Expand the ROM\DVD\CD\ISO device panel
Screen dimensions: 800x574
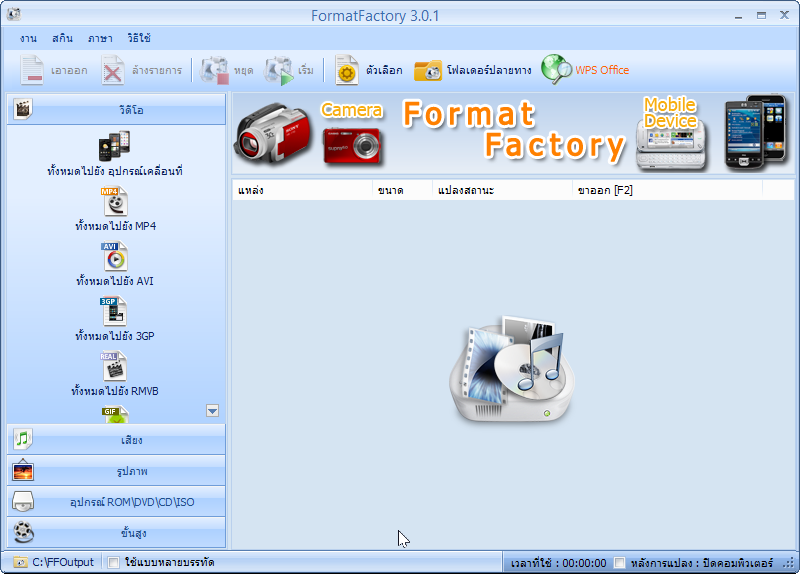coord(116,502)
